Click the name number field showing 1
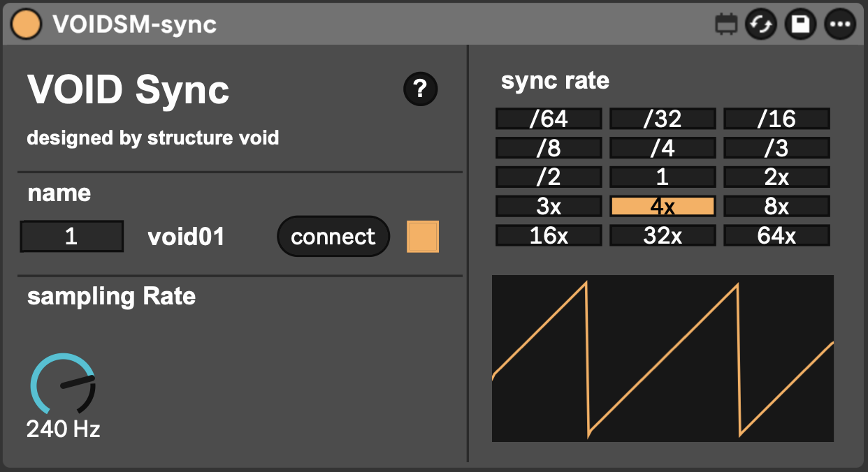The height and width of the screenshot is (472, 868). 71,236
